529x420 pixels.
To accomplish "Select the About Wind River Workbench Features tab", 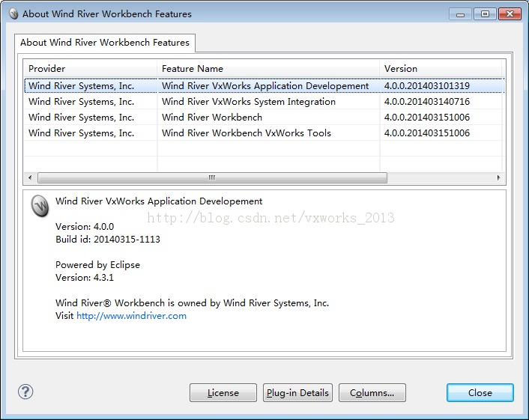I will click(105, 43).
